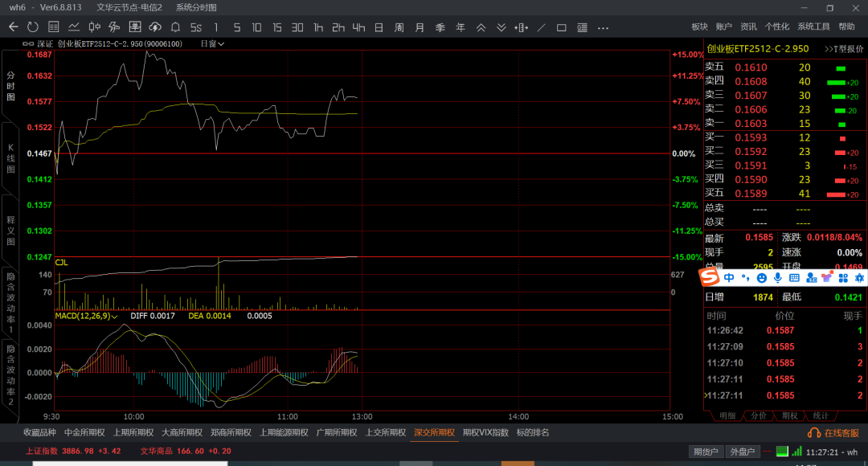This screenshot has width=868, height=466.
Task: Switch to the 明细 tab
Action: 727,415
